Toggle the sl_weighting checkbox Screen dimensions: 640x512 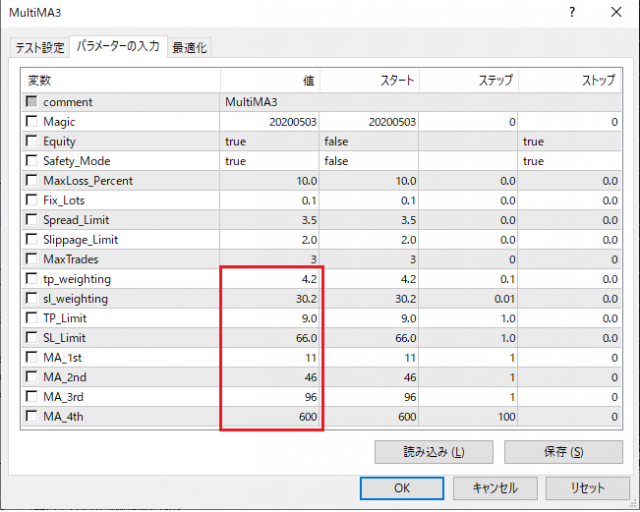click(x=31, y=298)
